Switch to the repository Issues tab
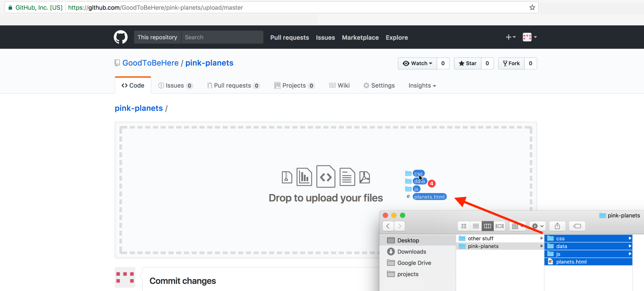644x291 pixels. coord(175,85)
